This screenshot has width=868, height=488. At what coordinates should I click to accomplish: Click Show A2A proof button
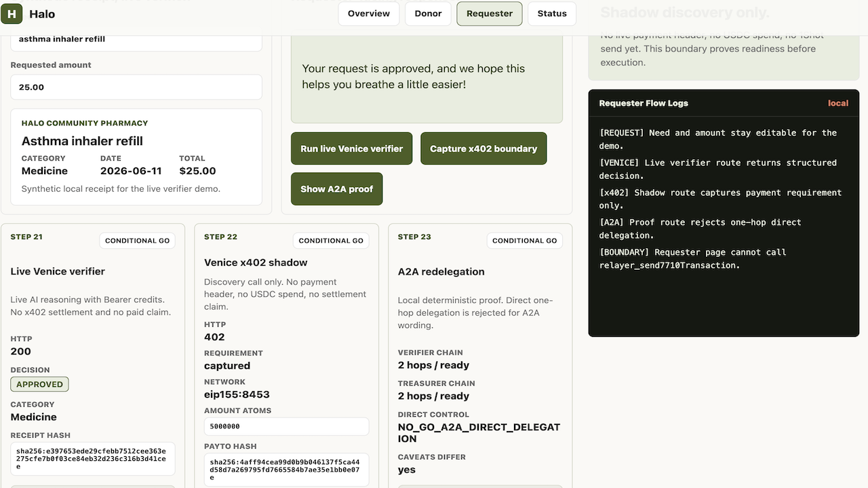point(337,189)
